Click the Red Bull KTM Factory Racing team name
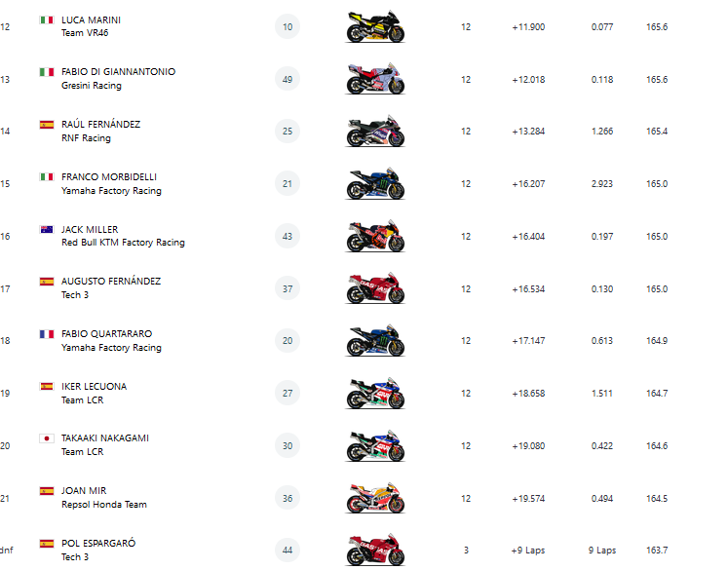Image resolution: width=728 pixels, height=570 pixels. 123,243
